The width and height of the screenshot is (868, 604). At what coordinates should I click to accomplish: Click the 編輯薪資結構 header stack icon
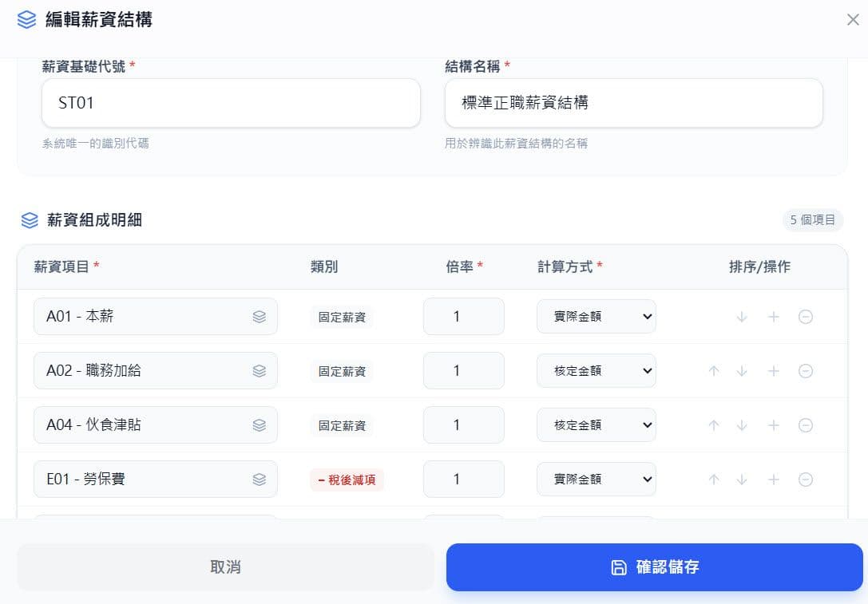[26, 19]
